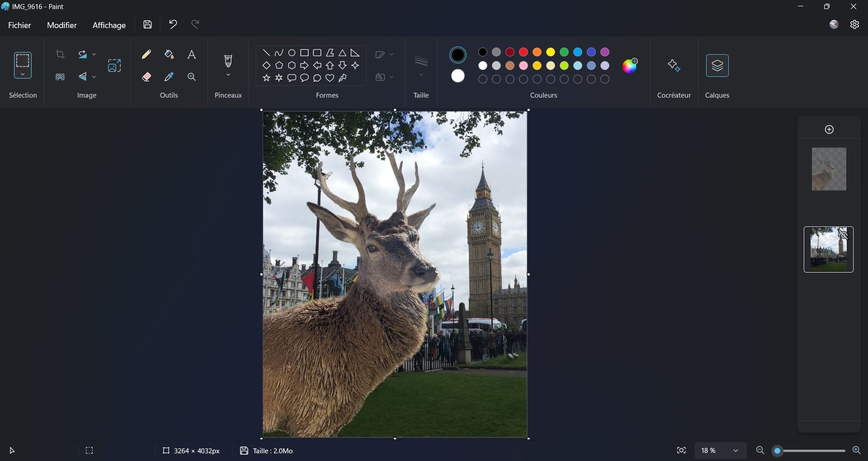Select the deer layer thumbnail
Screen dimensions: 868x461
coord(829,169)
